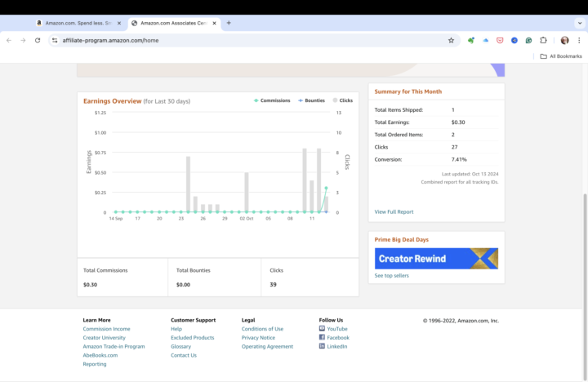
Task: Click the Total Bounties $0.00 value
Action: (183, 285)
